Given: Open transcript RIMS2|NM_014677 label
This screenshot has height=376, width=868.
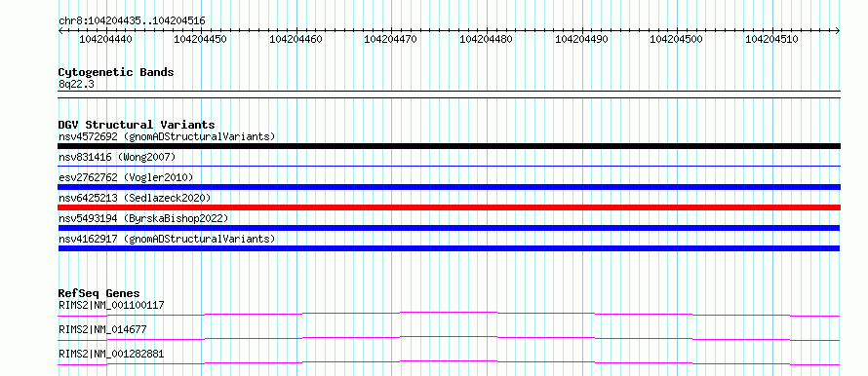Looking at the screenshot, I should pos(102,329).
